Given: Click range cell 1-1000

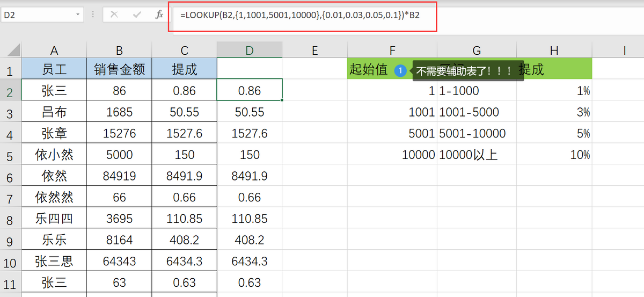Looking at the screenshot, I should (x=477, y=91).
